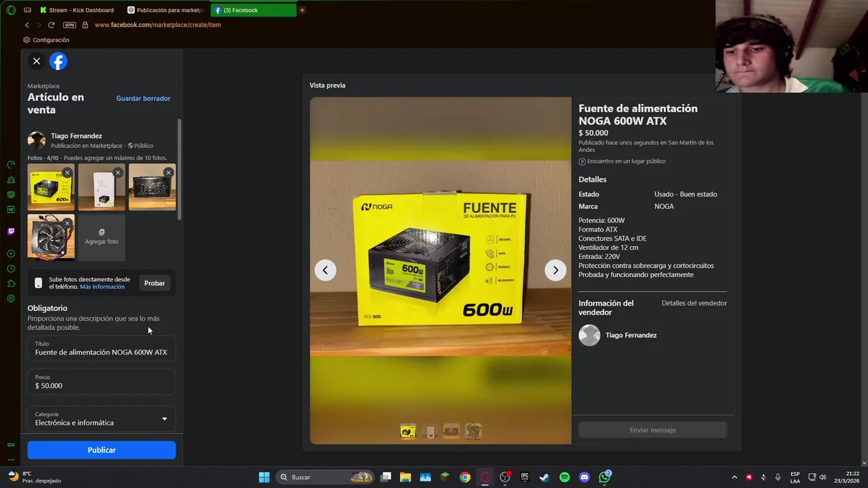Remove the third black mesh photo
Screen dimensions: 868x488
[168, 173]
